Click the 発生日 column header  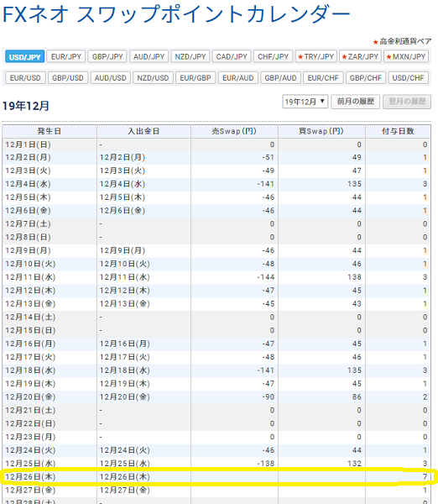click(x=50, y=131)
